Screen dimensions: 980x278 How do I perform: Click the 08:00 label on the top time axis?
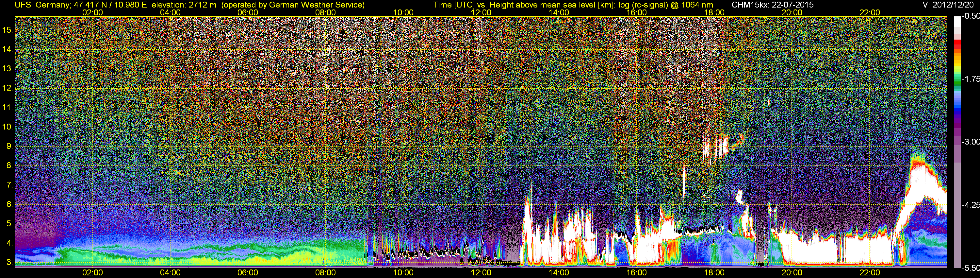coord(326,12)
